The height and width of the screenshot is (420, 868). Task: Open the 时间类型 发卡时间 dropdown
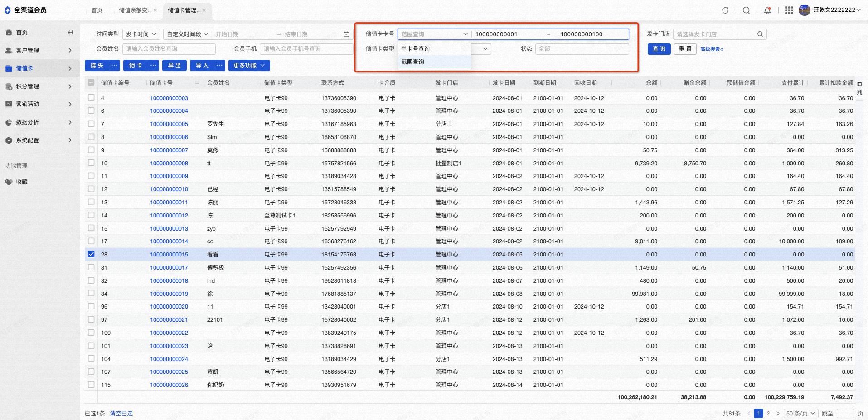pos(141,34)
